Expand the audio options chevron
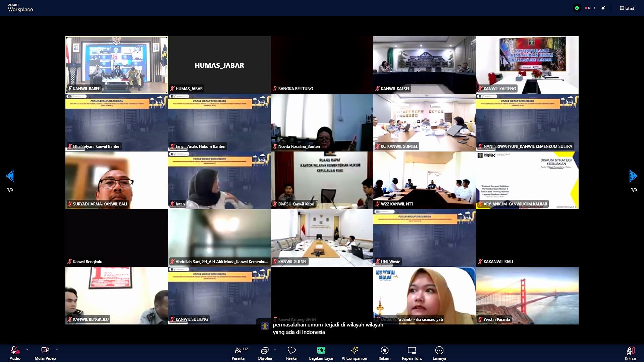Screen dimensions: 644x362 point(27,349)
